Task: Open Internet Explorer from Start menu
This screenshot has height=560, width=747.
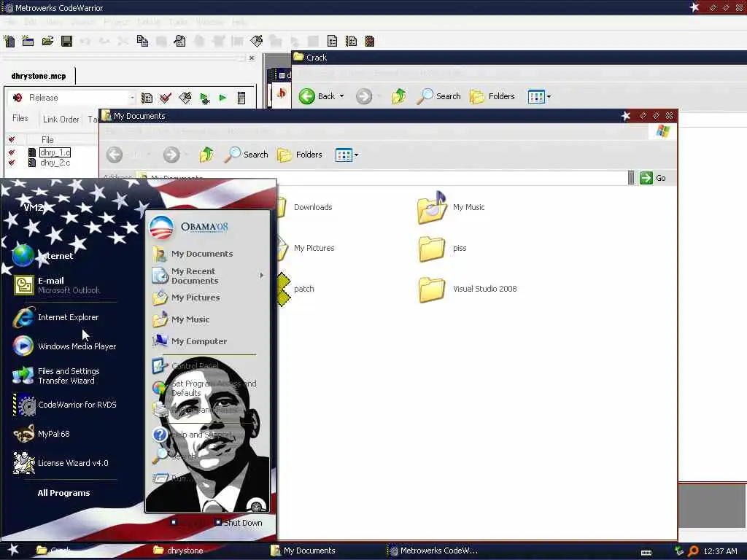Action: click(55, 318)
